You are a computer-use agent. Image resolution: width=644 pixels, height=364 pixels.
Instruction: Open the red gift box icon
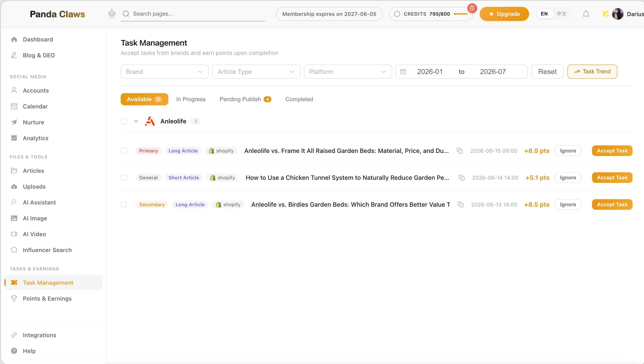point(472,8)
